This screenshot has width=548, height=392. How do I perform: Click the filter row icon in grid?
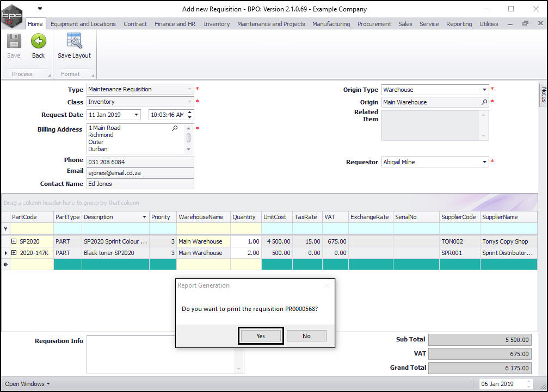(x=6, y=229)
